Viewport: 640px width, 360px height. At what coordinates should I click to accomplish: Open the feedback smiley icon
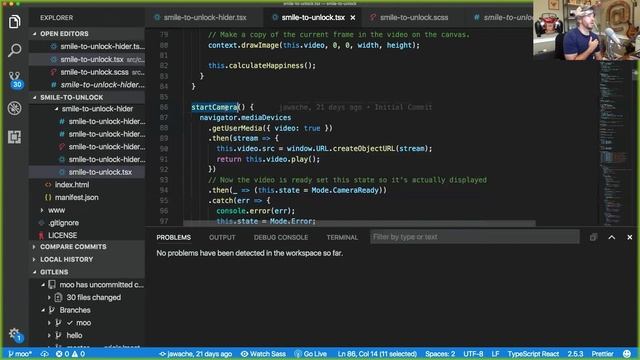click(627, 354)
